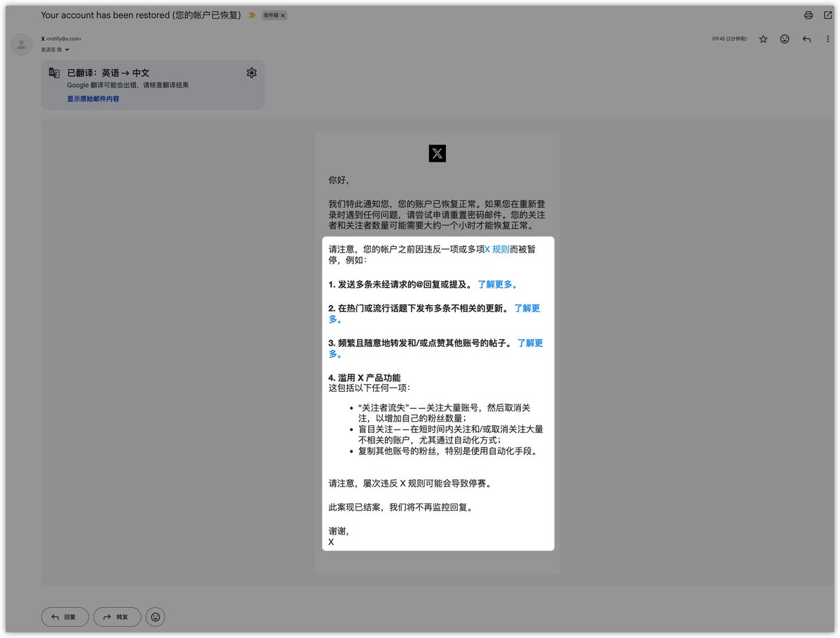The image size is (840, 638).
Task: Open translation settings via the gear icon
Action: (x=251, y=72)
